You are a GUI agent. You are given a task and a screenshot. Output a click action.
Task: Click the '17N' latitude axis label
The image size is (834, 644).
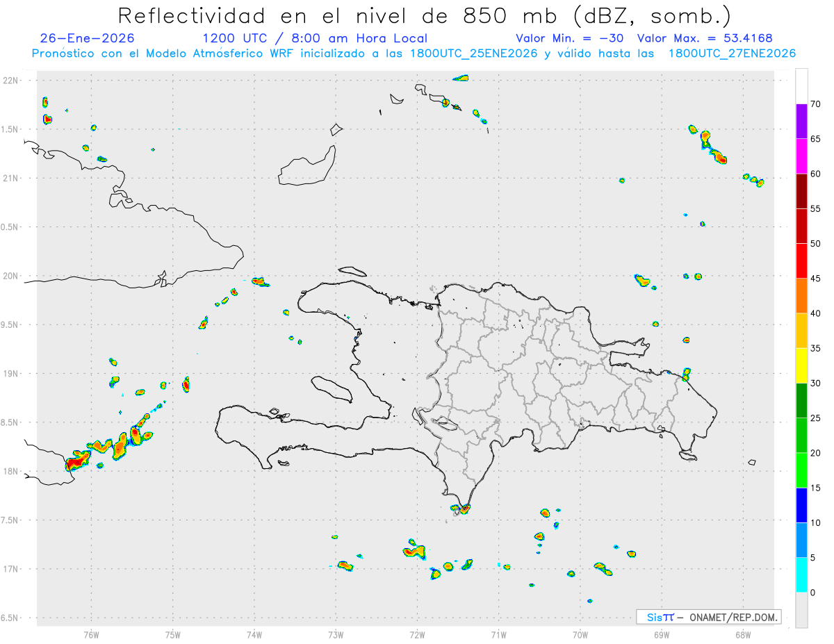point(11,569)
